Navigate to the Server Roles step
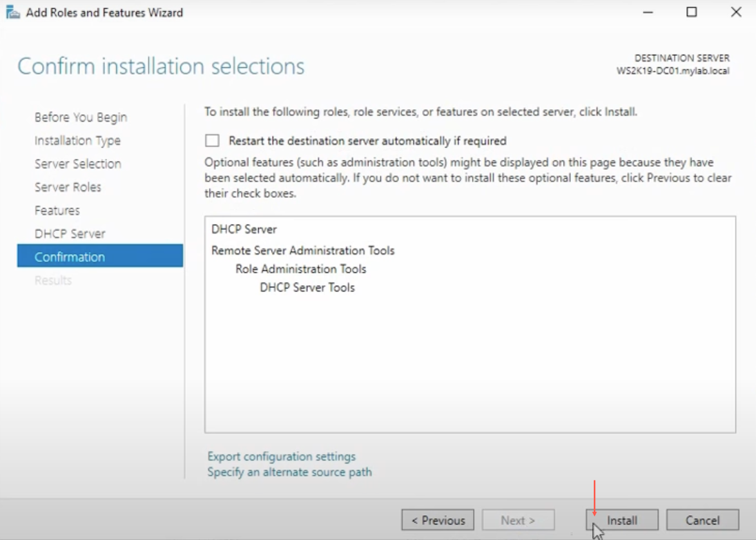This screenshot has height=540, width=756. point(68,187)
